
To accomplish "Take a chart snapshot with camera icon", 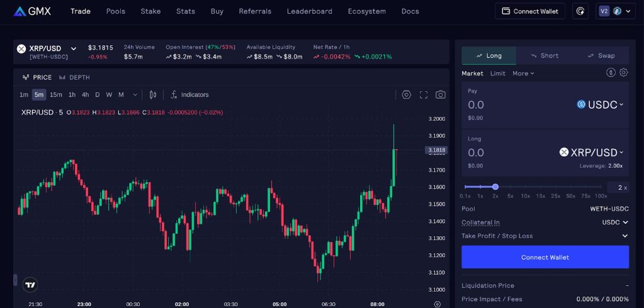I will tap(441, 95).
